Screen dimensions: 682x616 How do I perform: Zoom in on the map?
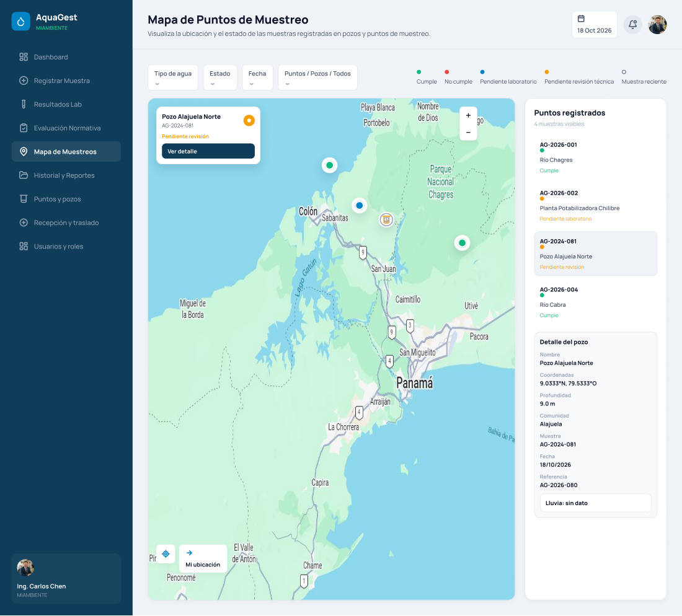468,116
